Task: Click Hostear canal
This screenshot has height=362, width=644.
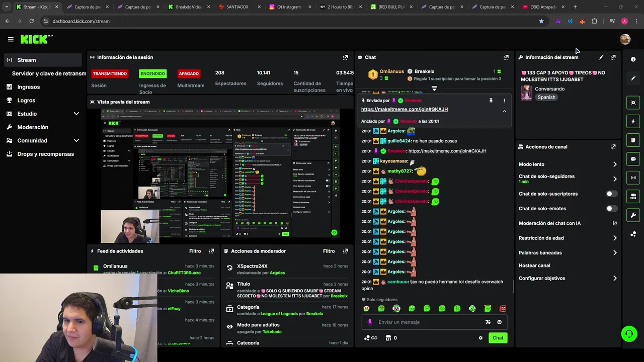Action: pos(534,265)
